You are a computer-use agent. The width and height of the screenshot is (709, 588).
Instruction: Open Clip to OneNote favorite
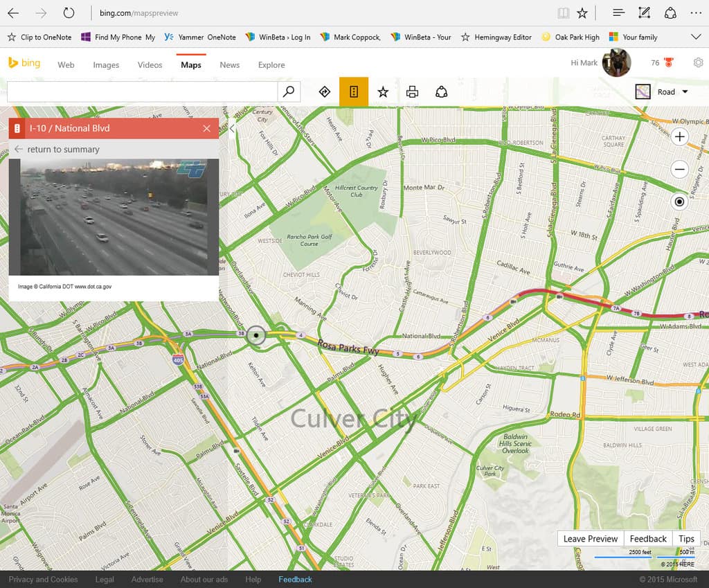[x=39, y=37]
